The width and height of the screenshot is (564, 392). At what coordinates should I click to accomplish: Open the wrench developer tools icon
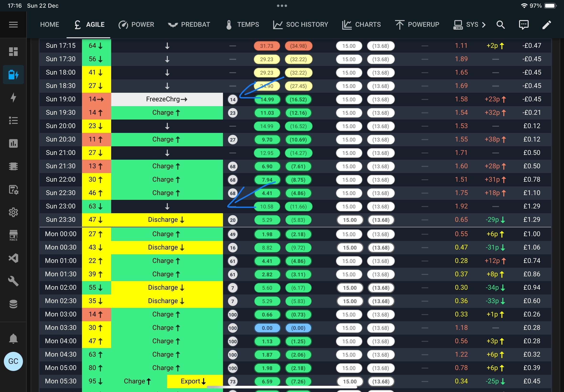pyautogui.click(x=13, y=281)
